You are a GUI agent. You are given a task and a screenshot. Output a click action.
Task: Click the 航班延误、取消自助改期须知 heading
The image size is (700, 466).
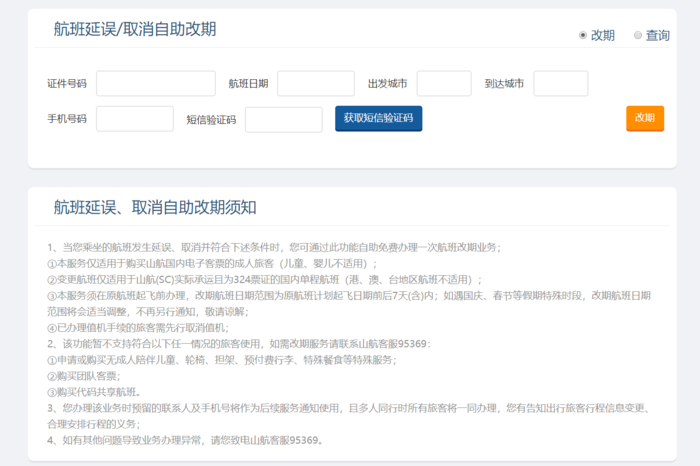click(x=155, y=207)
